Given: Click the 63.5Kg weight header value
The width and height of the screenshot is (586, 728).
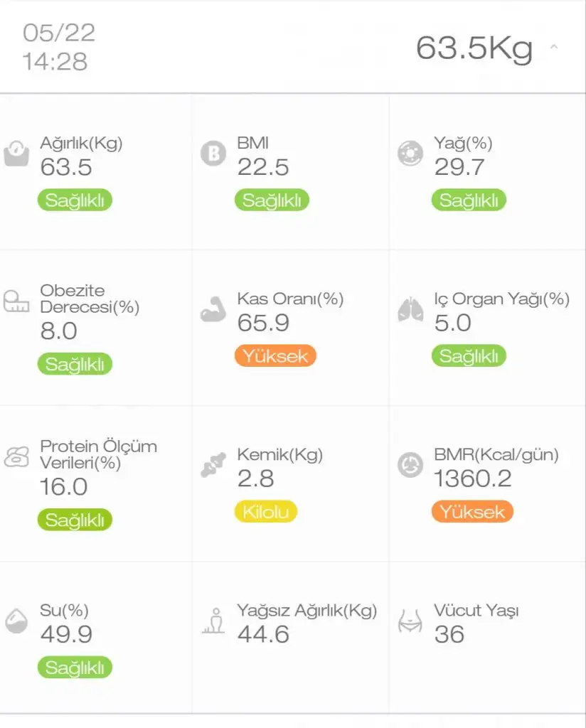Looking at the screenshot, I should tap(474, 48).
